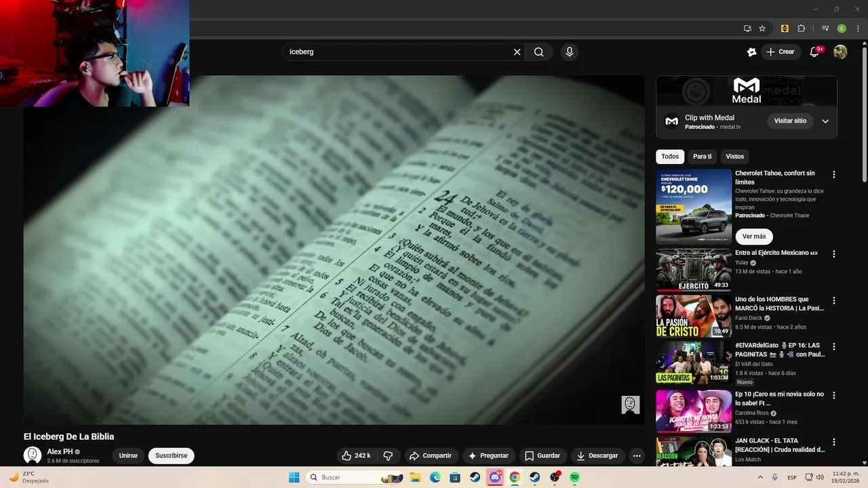Open Microsoft Store from the taskbar
This screenshot has height=488, width=868.
pyautogui.click(x=455, y=477)
